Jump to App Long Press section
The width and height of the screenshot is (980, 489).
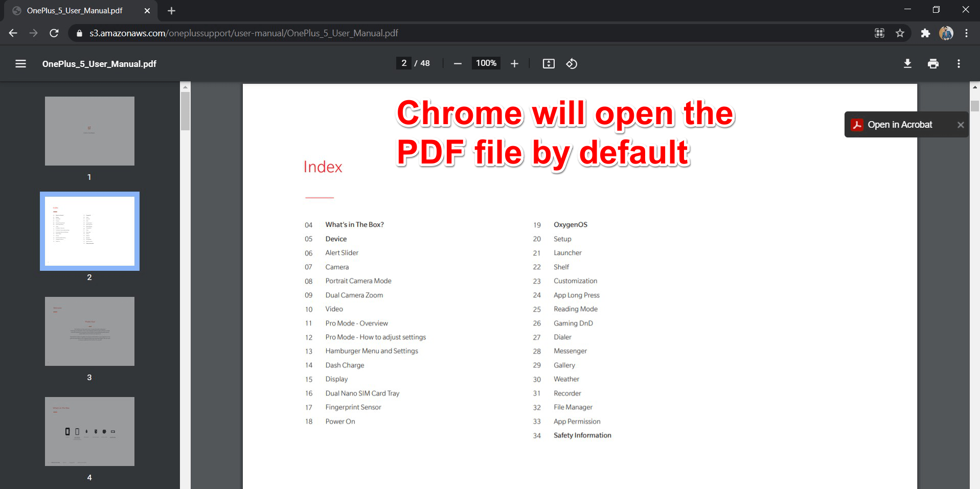click(x=577, y=295)
